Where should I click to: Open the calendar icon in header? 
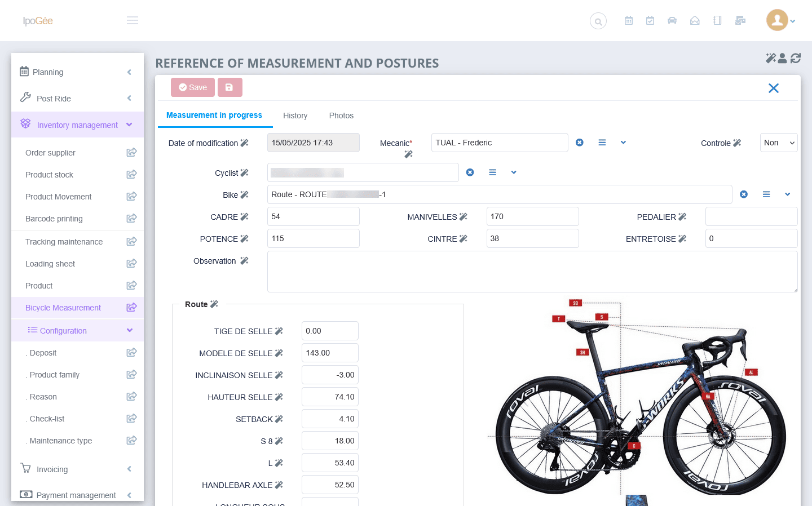629,21
